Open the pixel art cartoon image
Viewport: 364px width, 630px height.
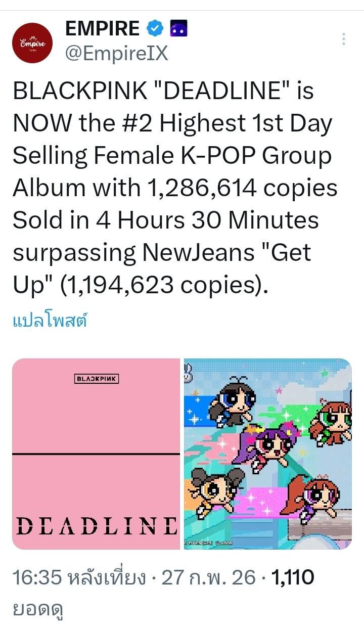(267, 454)
